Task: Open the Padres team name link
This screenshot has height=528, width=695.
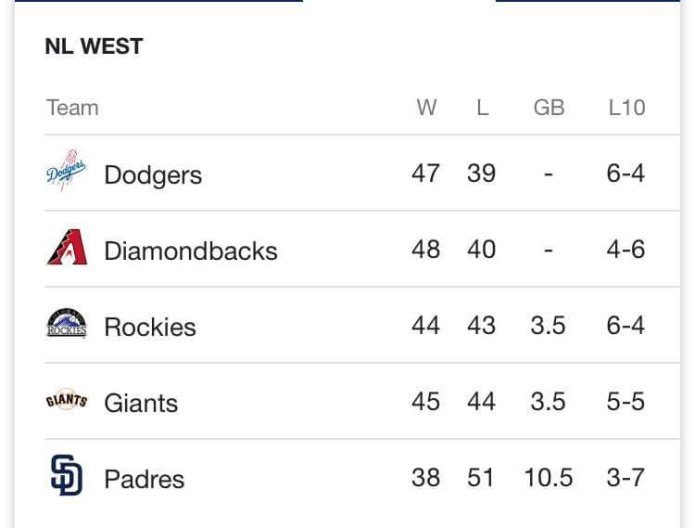Action: point(144,479)
